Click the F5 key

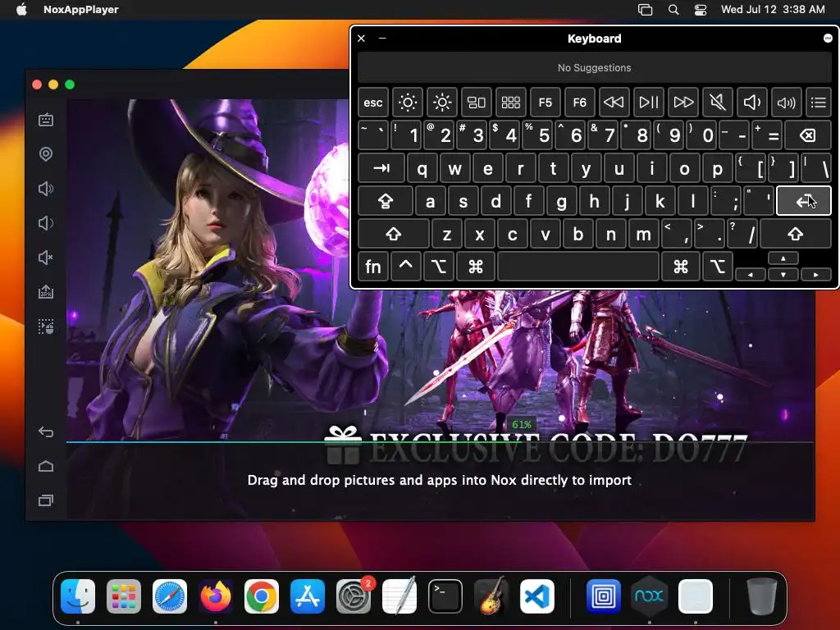point(545,103)
